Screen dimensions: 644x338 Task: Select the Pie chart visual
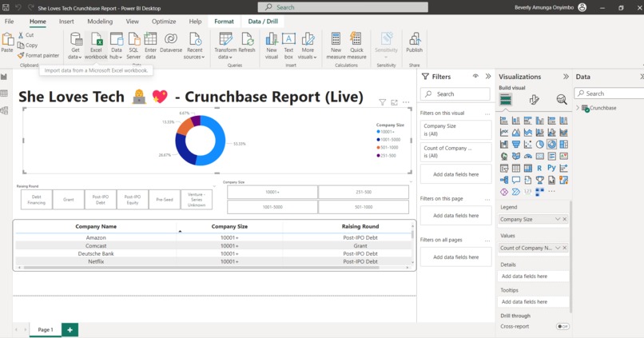[539, 145]
